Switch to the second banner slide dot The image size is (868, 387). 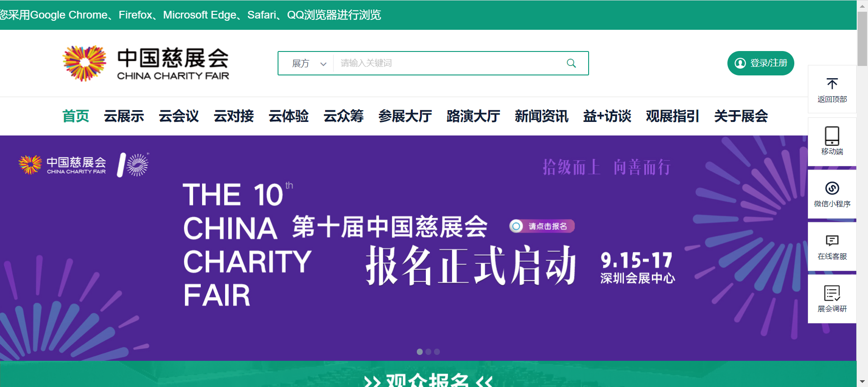pos(428,352)
